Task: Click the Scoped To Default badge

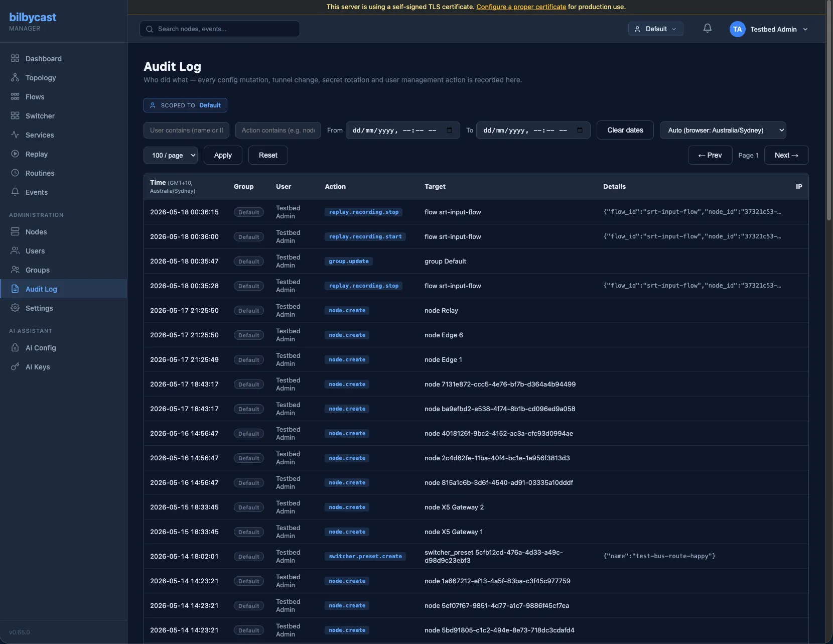Action: (185, 105)
